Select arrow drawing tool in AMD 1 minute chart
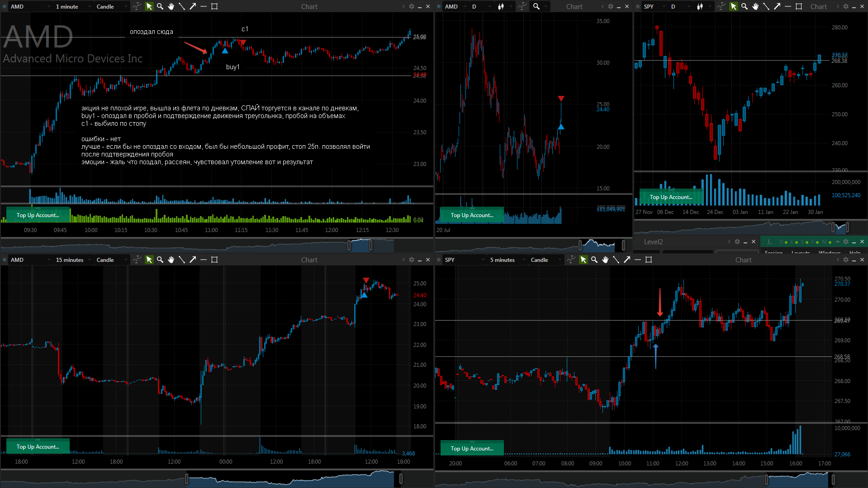Viewport: 868px width, 488px height. click(x=193, y=6)
